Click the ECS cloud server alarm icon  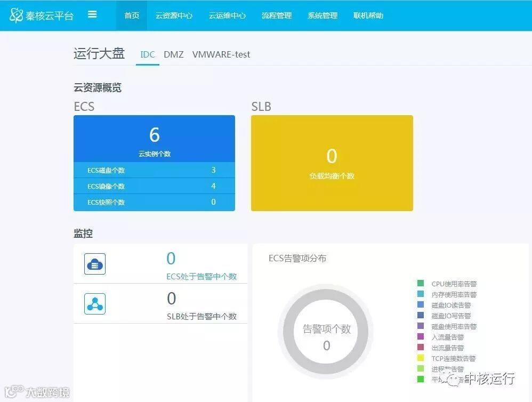[x=95, y=263]
